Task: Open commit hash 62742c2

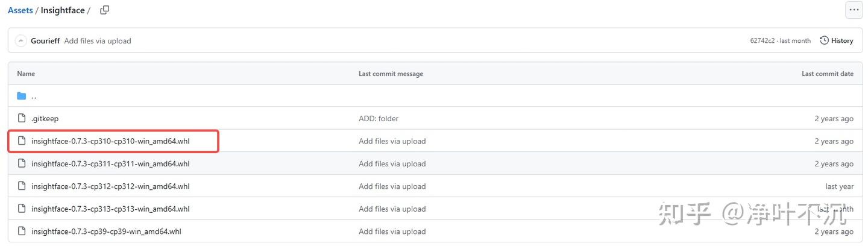Action: (x=763, y=41)
